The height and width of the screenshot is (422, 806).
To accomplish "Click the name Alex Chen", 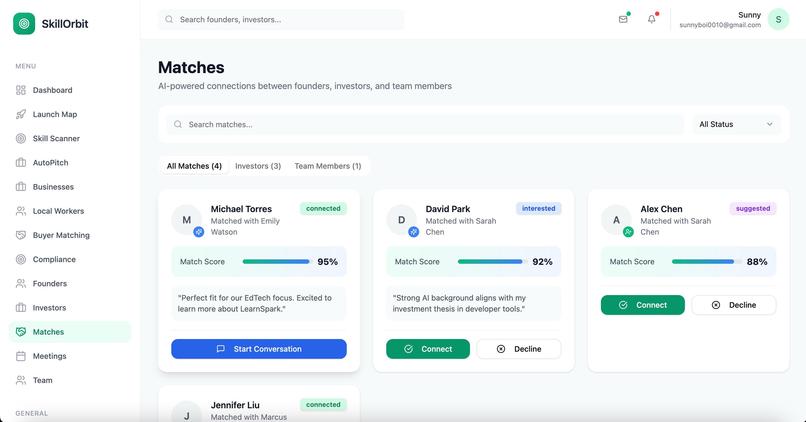I will [x=661, y=209].
